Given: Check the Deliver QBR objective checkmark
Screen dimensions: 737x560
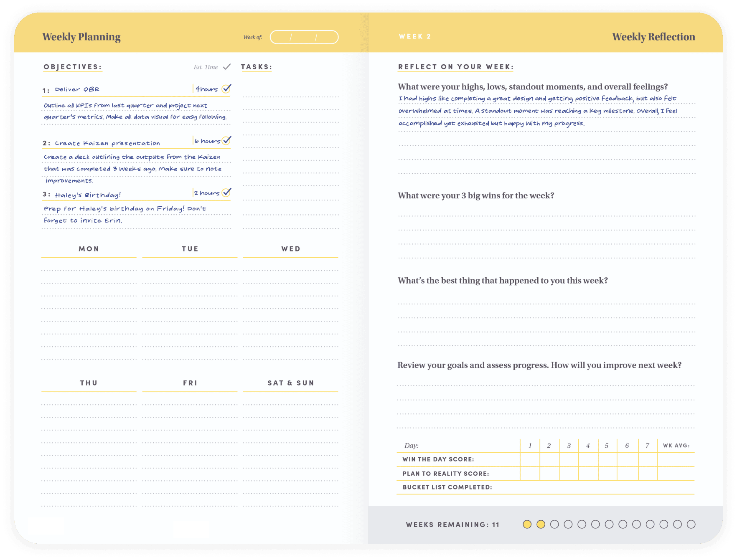Looking at the screenshot, I should [226, 89].
